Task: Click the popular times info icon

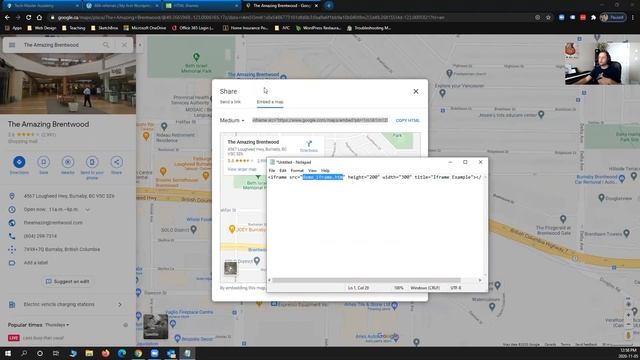Action: 126,325
